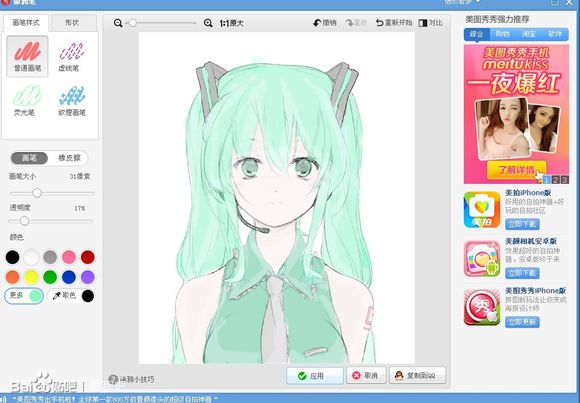Viewport: 580px width, 403px height.
Task: Switch to ad banner page 3
Action: point(564,180)
